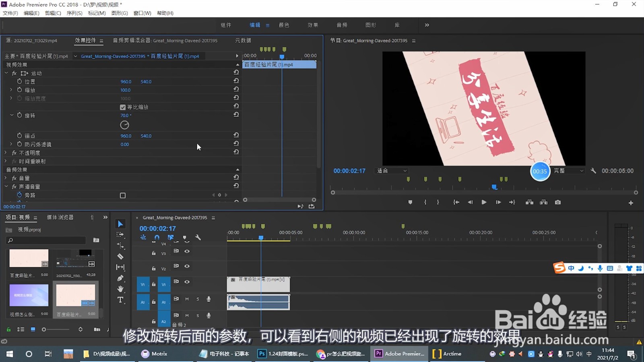Collapse the Motion effect group
This screenshot has width=644, height=362.
(6, 73)
